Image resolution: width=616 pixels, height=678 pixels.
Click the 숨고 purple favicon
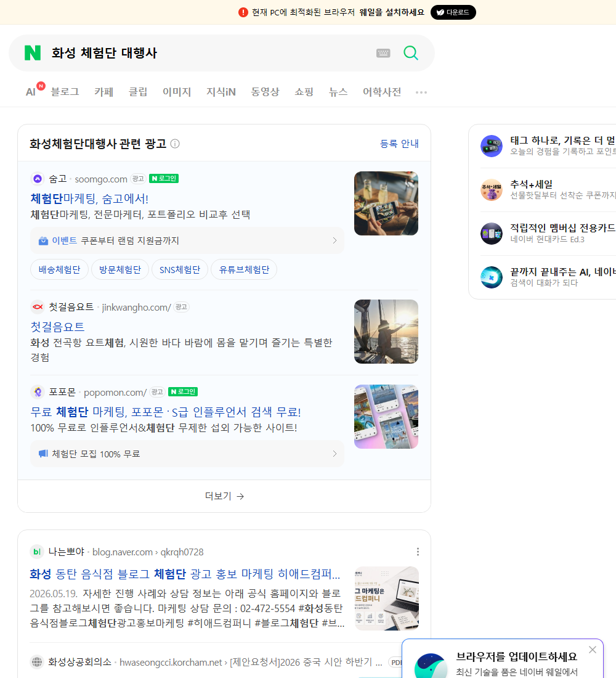coord(38,179)
